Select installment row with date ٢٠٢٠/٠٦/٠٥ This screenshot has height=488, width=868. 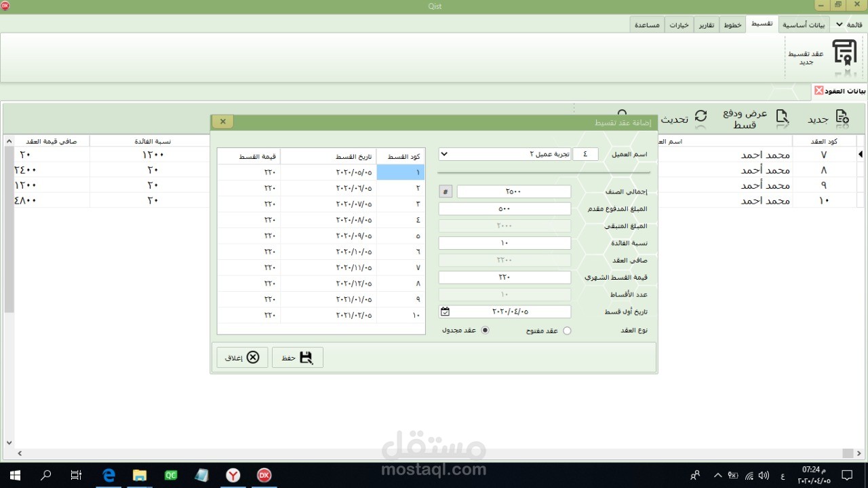[321, 188]
